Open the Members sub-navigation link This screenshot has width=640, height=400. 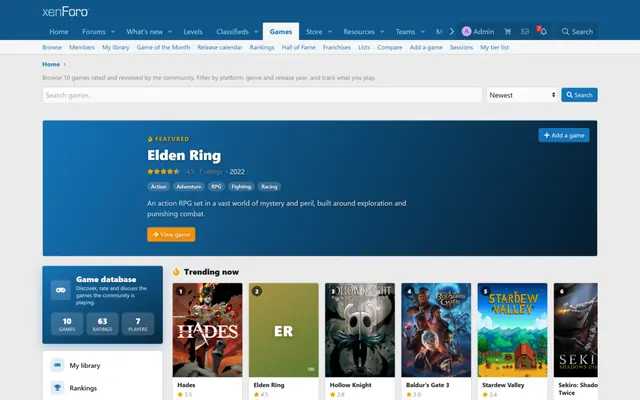[x=82, y=47]
